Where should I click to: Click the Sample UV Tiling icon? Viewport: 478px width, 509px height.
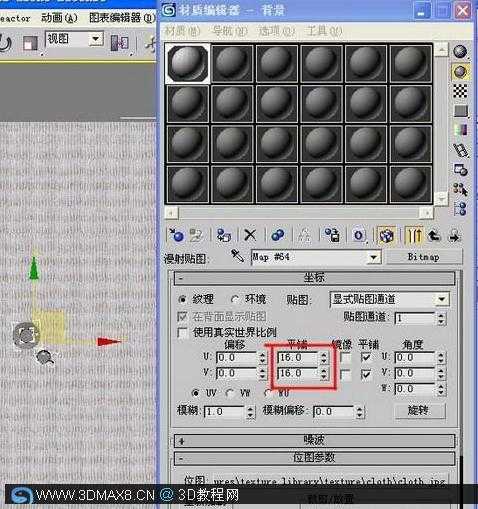coord(460,111)
